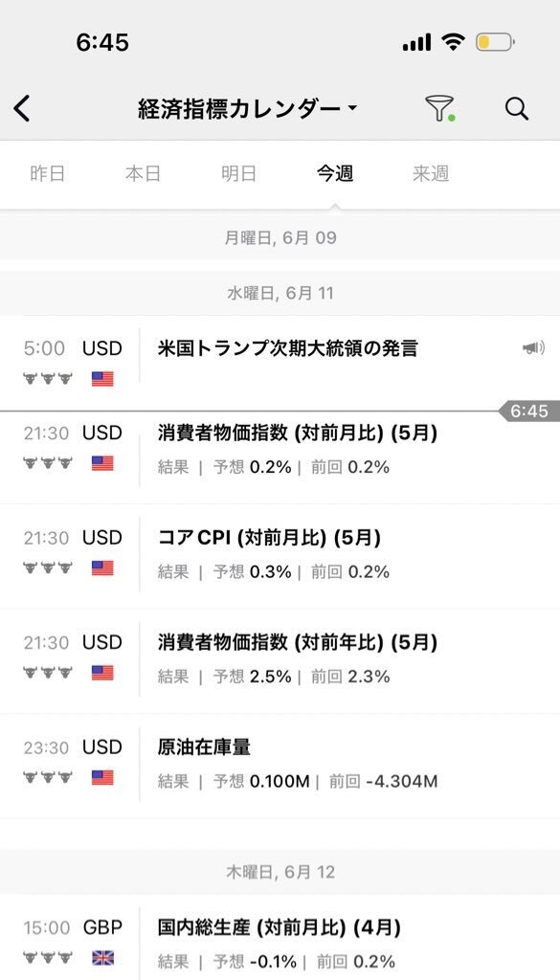This screenshot has width=560, height=980.
Task: Tap the back arrow icon
Action: tap(22, 108)
